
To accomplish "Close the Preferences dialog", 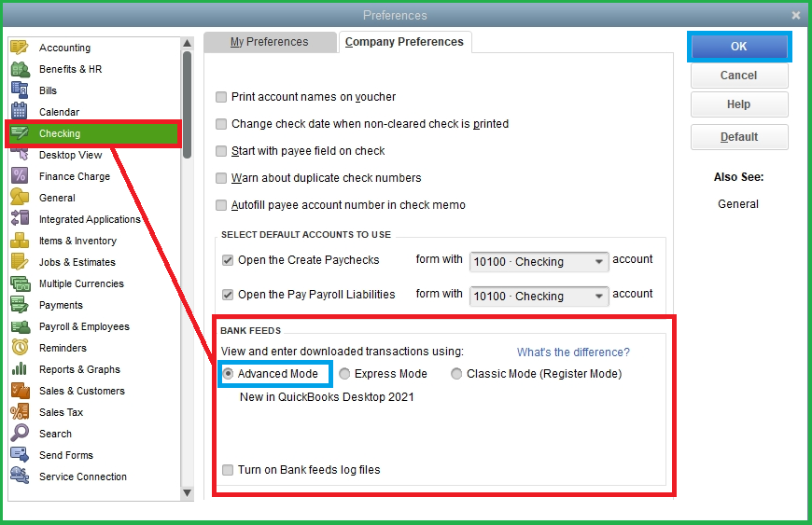I will 796,16.
